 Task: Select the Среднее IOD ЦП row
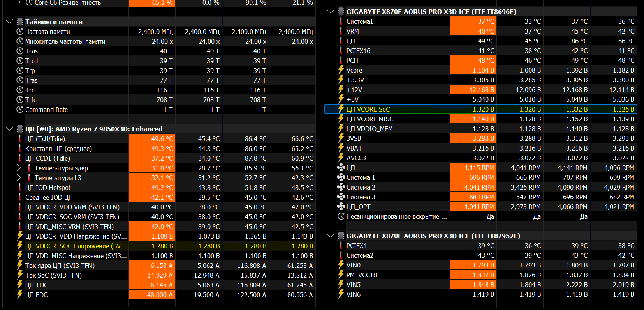click(x=165, y=197)
